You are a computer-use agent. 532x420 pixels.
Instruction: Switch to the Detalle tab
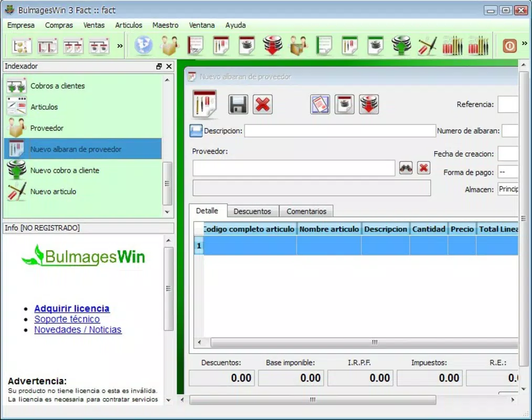pos(207,211)
